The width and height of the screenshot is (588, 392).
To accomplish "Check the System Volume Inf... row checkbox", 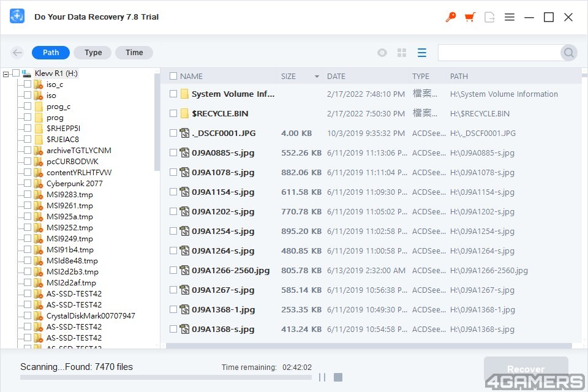I will pos(173,94).
